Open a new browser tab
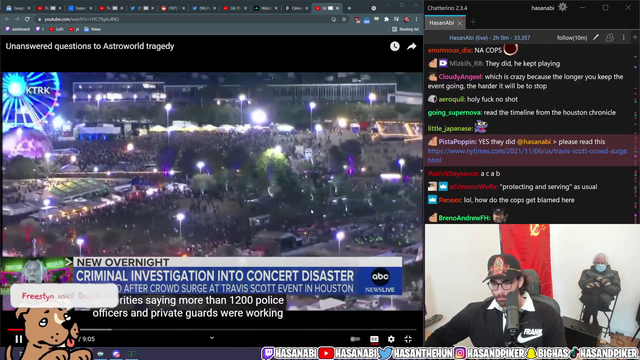This screenshot has width=640, height=360. point(349,8)
